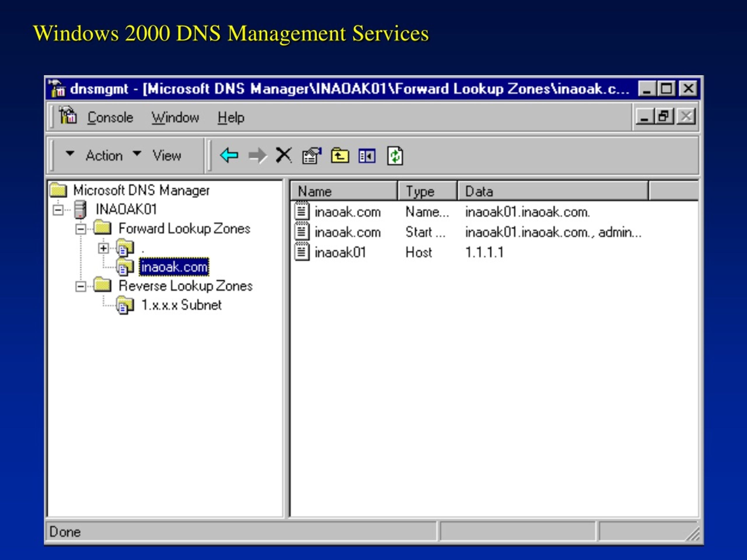The height and width of the screenshot is (560, 747).
Task: Click the MMC console icon in menu bar
Action: [68, 115]
